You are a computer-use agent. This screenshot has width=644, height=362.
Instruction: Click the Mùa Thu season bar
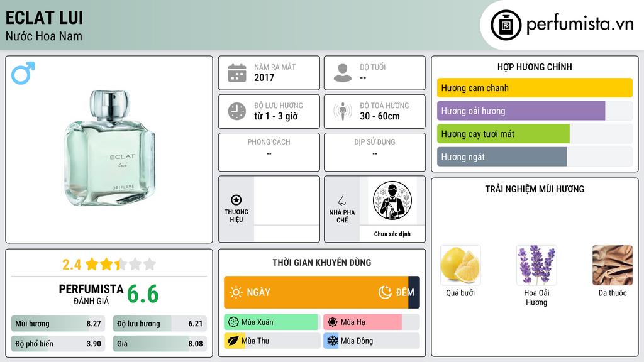(272, 341)
